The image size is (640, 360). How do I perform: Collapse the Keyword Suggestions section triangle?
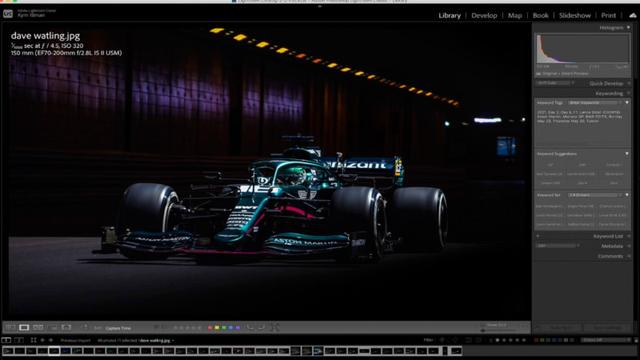point(627,153)
